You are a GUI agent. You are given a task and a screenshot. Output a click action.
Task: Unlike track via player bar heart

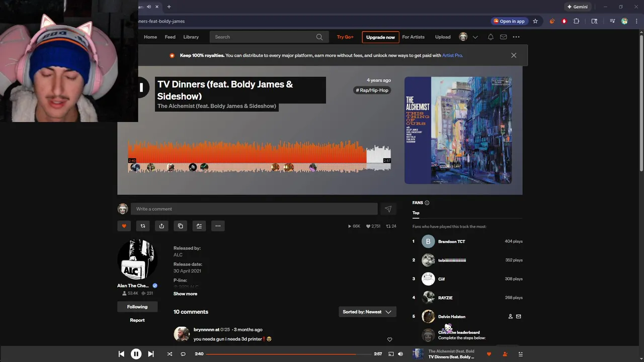pos(489,354)
